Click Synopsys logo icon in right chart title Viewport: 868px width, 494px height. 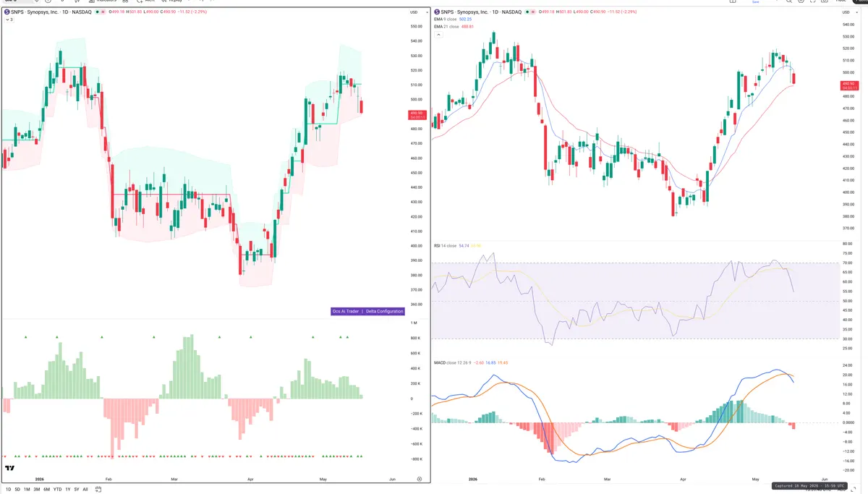click(x=437, y=12)
